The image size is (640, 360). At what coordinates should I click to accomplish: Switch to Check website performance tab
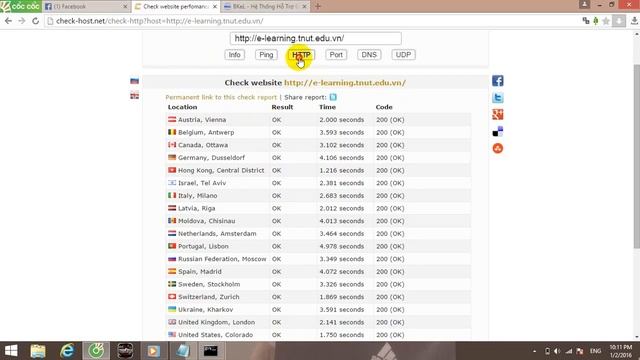coord(175,7)
